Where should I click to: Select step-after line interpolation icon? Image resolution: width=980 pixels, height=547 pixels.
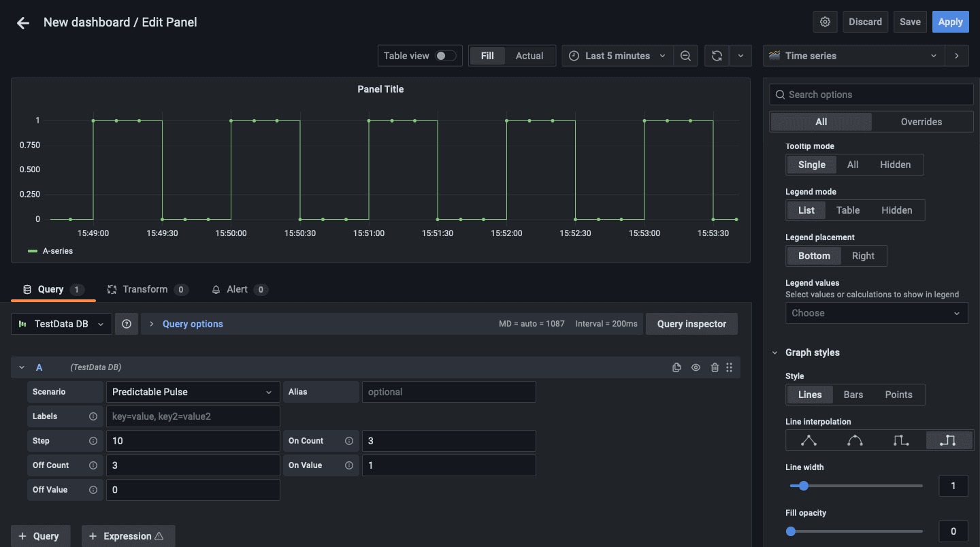point(947,440)
